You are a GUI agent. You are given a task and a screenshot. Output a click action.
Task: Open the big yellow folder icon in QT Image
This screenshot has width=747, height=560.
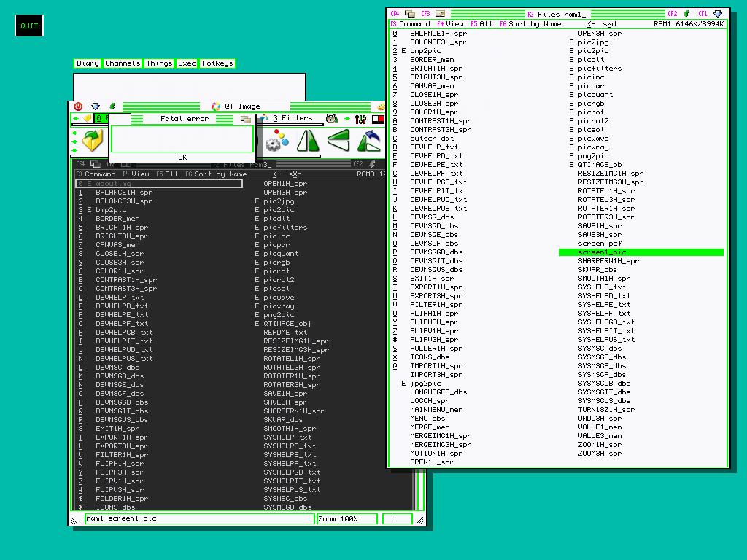(x=93, y=141)
